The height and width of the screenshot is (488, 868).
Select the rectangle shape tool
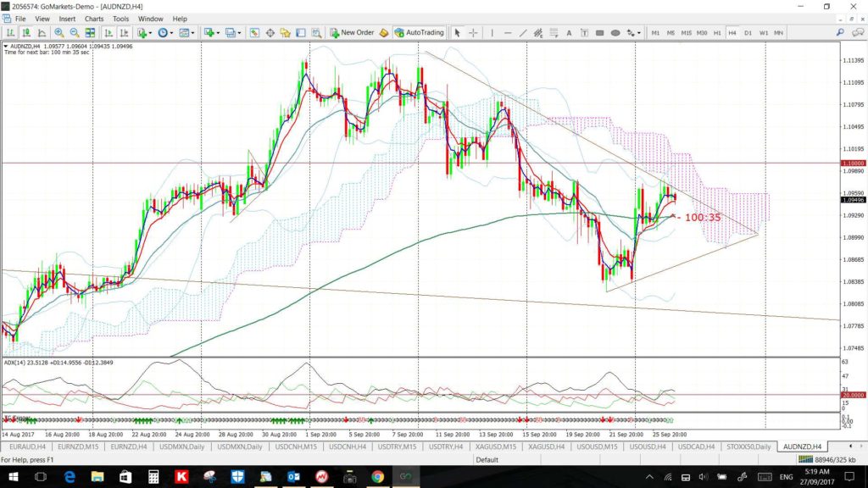(x=599, y=33)
